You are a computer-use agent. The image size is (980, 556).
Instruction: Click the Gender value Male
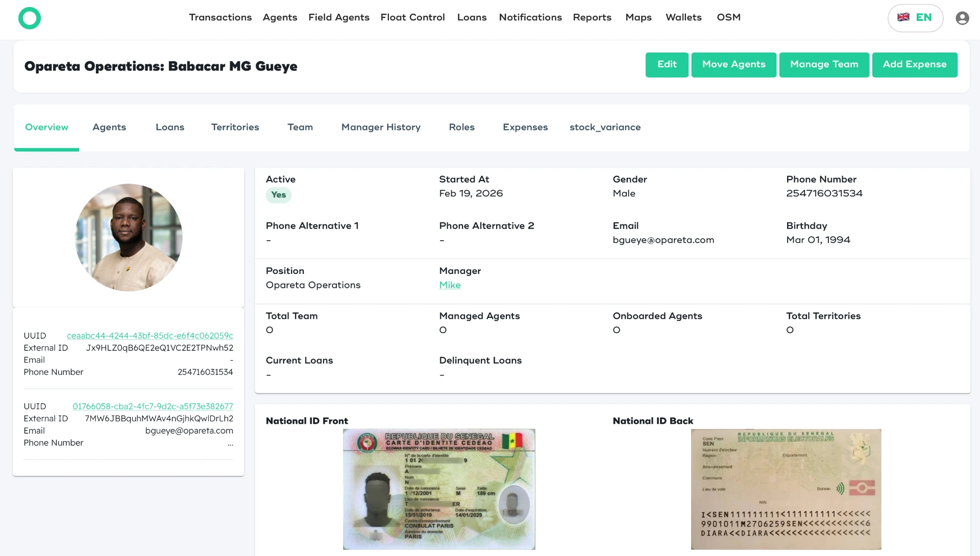click(624, 194)
